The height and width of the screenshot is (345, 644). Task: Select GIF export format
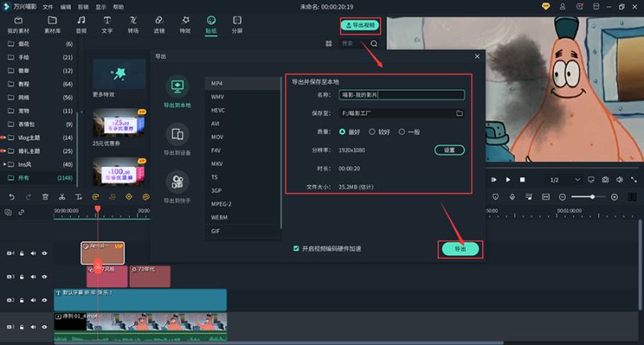click(243, 231)
